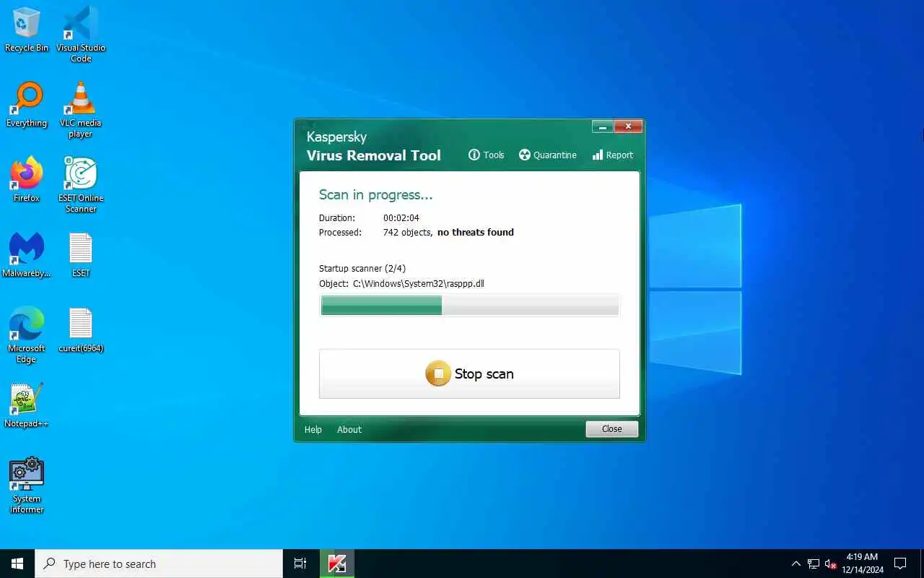Select the cureit(6964) file icon
Image resolution: width=924 pixels, height=578 pixels.
pyautogui.click(x=81, y=330)
